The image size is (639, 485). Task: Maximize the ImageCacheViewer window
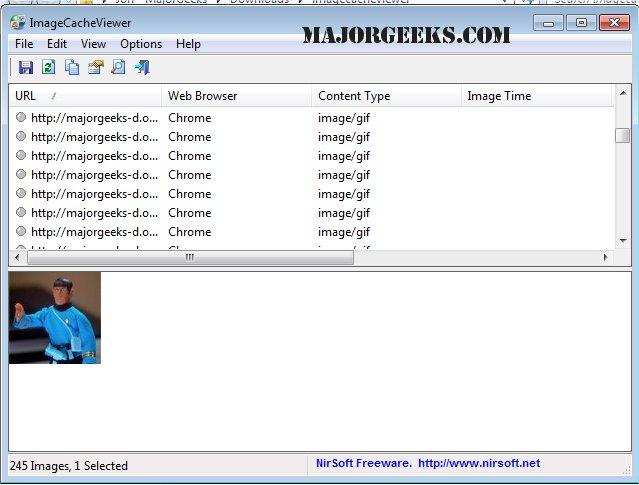[581, 23]
